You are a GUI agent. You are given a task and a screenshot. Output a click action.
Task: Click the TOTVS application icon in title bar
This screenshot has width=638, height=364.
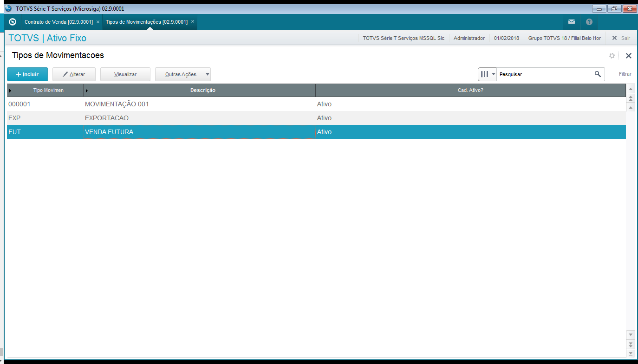[x=8, y=8]
